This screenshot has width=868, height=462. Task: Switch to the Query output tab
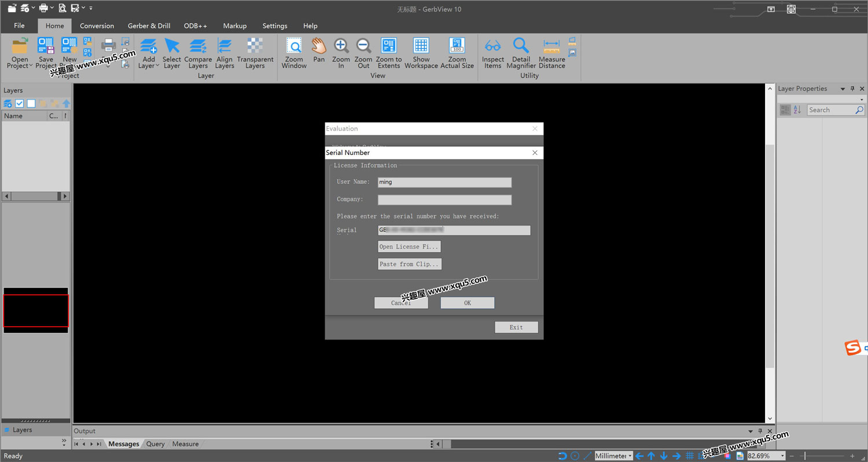pos(155,444)
